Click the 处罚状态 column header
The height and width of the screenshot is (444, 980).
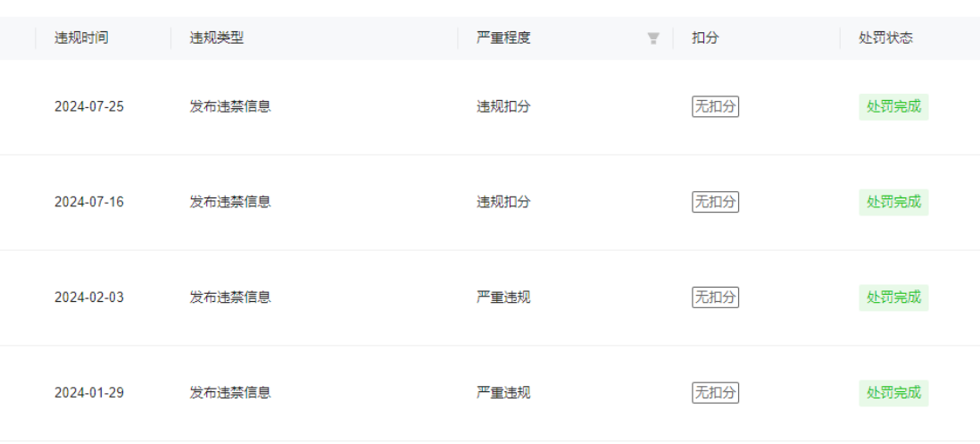[x=885, y=38]
